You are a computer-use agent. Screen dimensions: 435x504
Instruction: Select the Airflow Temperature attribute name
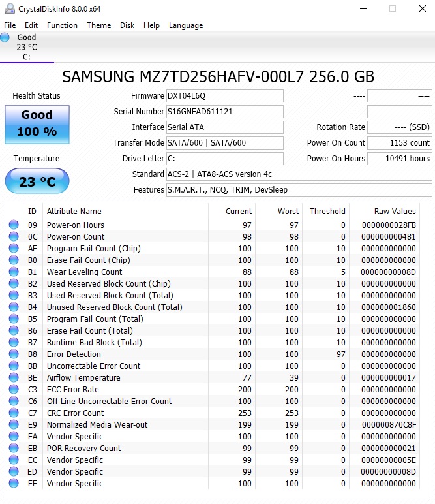pyautogui.click(x=83, y=378)
